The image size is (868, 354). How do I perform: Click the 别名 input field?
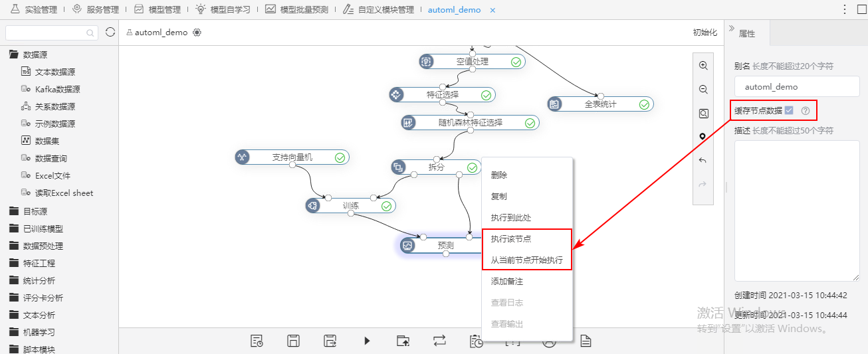coord(797,87)
